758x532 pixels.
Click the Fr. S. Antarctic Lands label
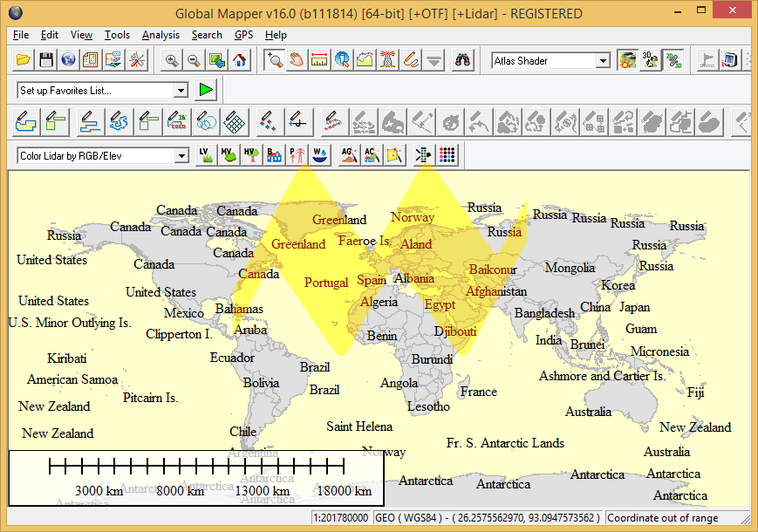coord(505,443)
